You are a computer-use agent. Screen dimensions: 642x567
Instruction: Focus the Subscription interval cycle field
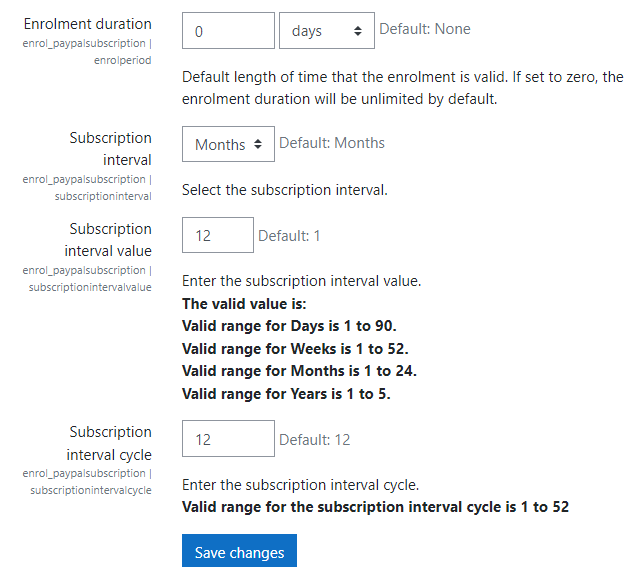coord(228,438)
